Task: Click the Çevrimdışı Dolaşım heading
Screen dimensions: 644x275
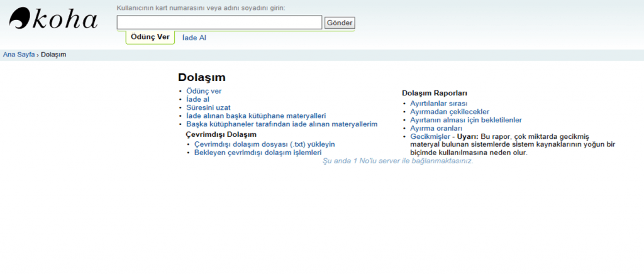Action: pos(221,134)
